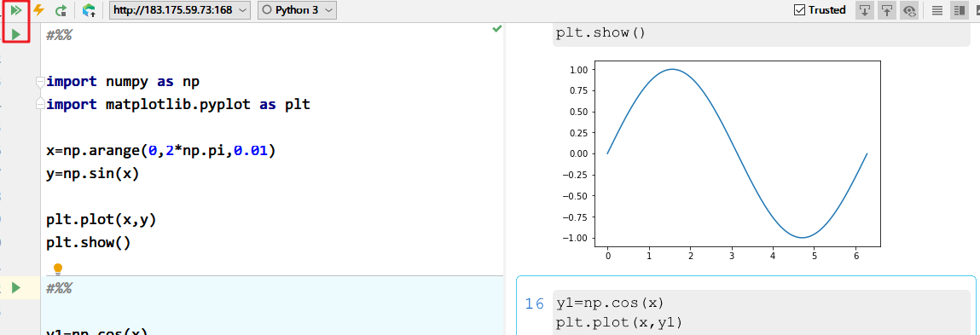Click the x=np.arange(0,2*np.pi,0.01) line
The height and width of the screenshot is (335, 980).
(x=160, y=151)
